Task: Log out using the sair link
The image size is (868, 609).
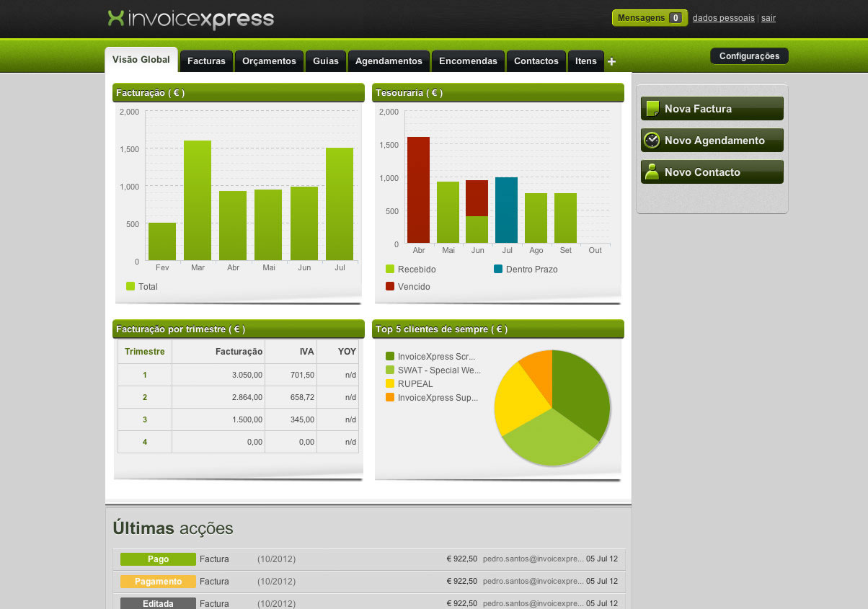Action: pos(769,18)
